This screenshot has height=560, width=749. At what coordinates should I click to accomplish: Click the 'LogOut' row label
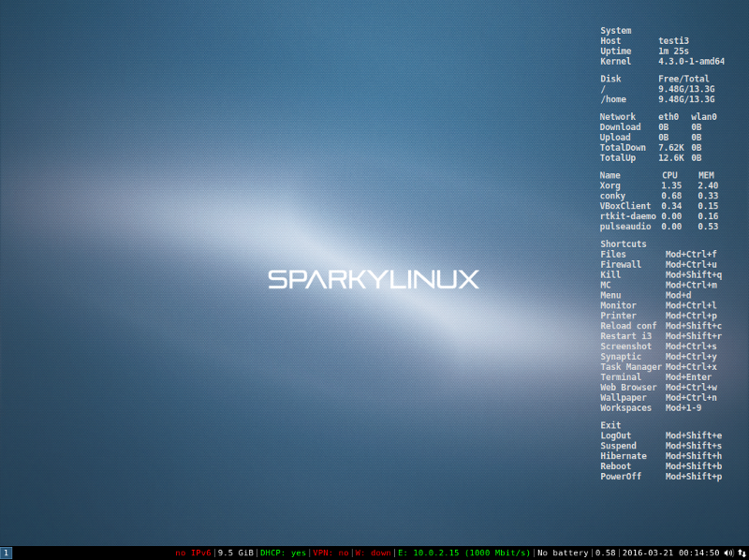tap(616, 435)
